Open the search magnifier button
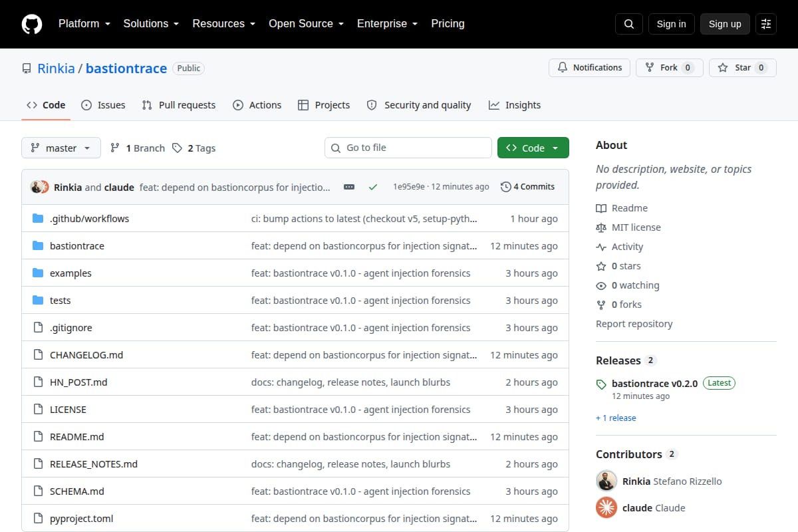798x532 pixels. click(629, 24)
